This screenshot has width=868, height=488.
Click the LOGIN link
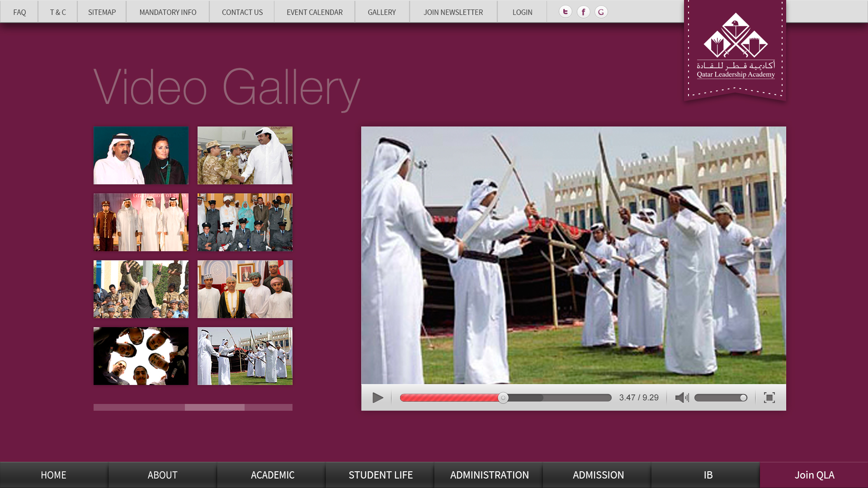click(522, 12)
